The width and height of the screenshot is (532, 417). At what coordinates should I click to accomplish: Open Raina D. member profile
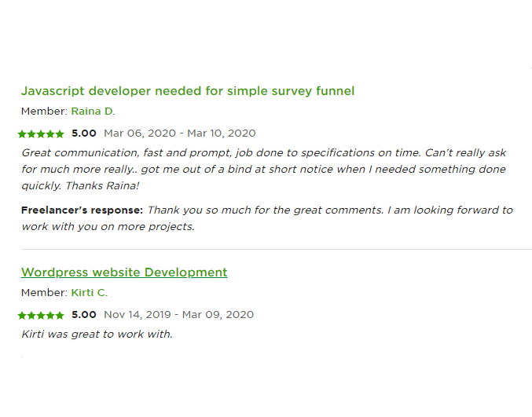(93, 112)
